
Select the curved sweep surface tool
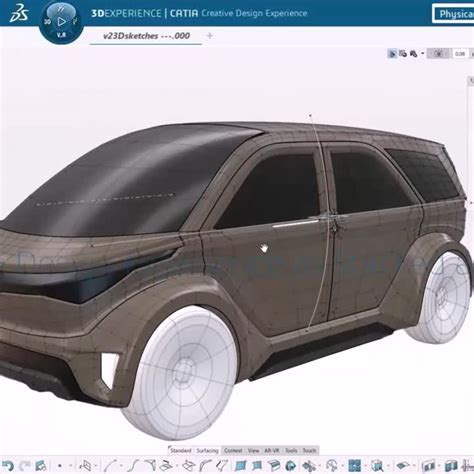pos(205,465)
